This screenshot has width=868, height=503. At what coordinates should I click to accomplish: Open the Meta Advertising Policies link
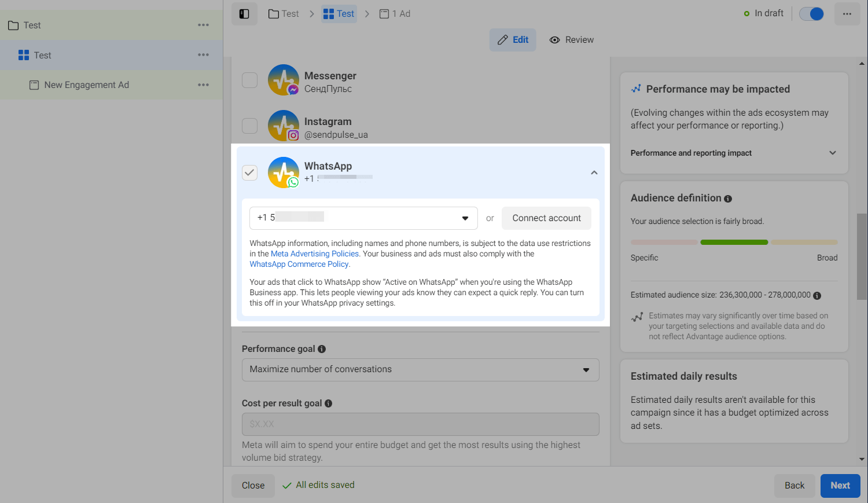(315, 254)
